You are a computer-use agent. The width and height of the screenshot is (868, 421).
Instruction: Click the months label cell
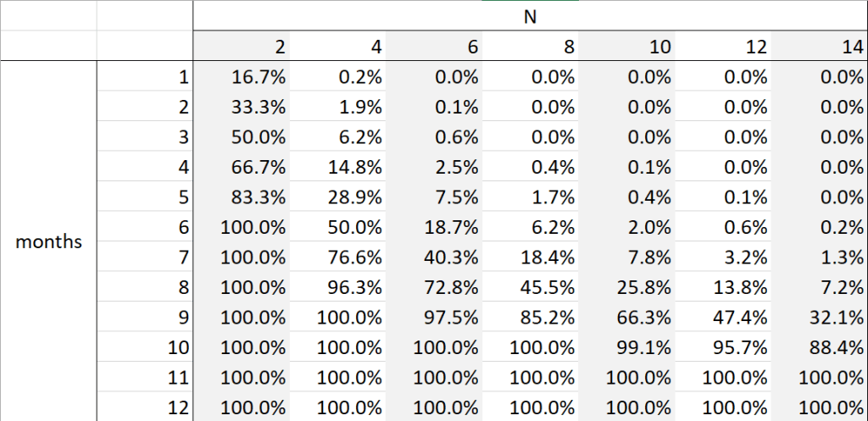tap(49, 241)
